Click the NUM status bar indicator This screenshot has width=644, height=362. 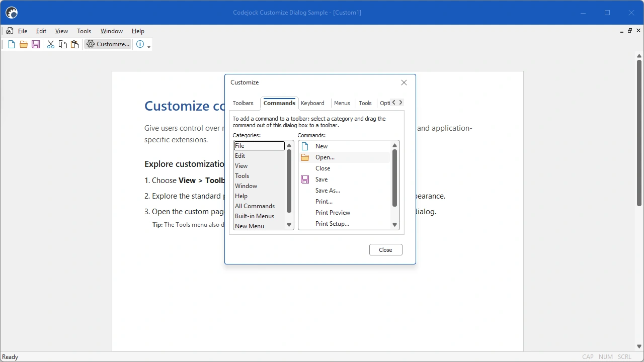(606, 357)
